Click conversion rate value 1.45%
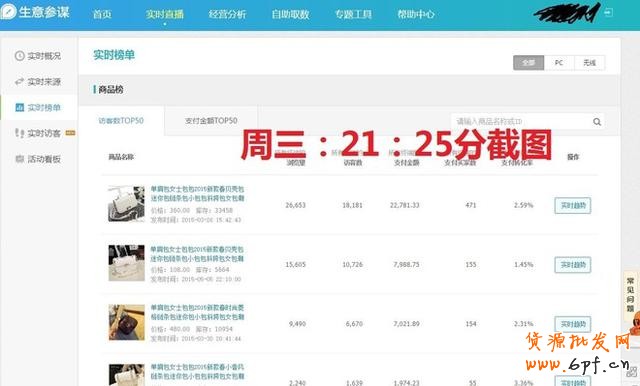 (x=523, y=265)
